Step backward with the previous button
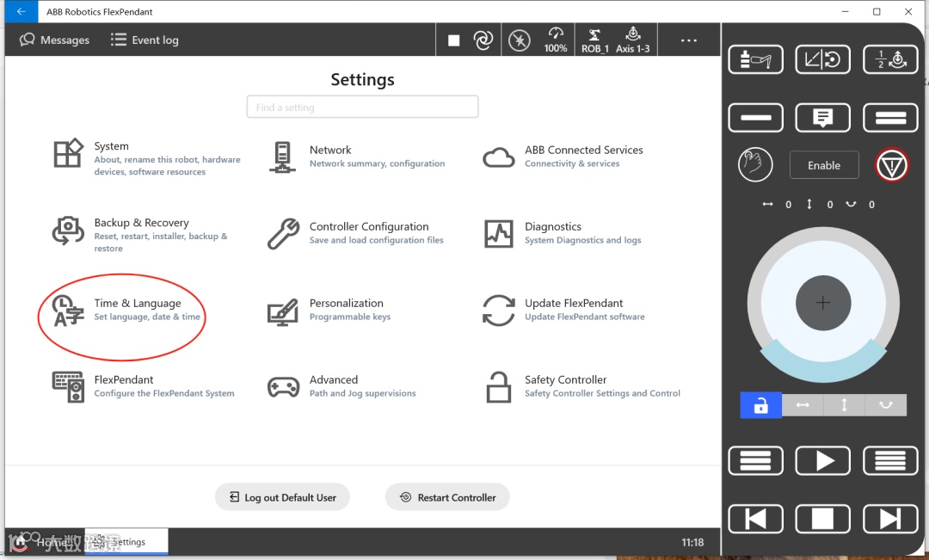 pos(755,519)
